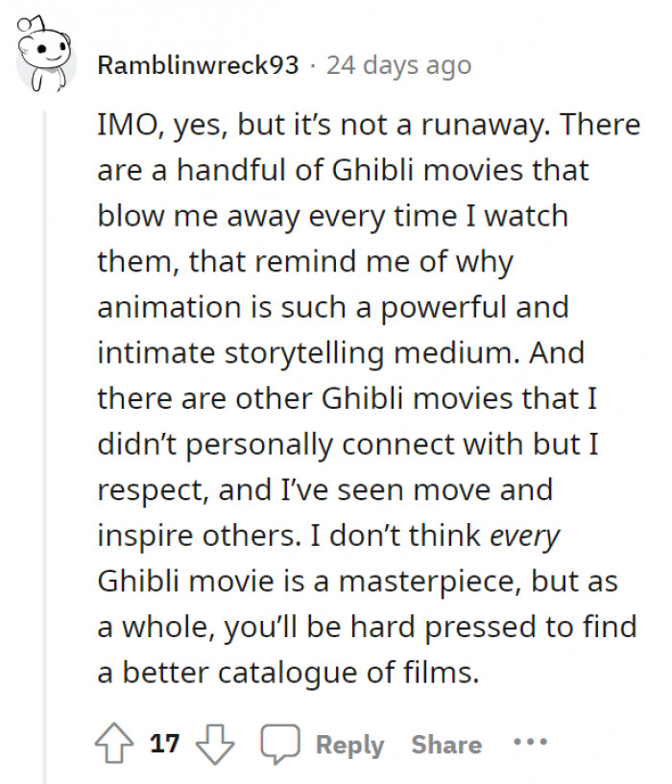Image resolution: width=672 pixels, height=784 pixels.
Task: Select the upward-pointing vote arrow
Action: pyautogui.click(x=115, y=742)
